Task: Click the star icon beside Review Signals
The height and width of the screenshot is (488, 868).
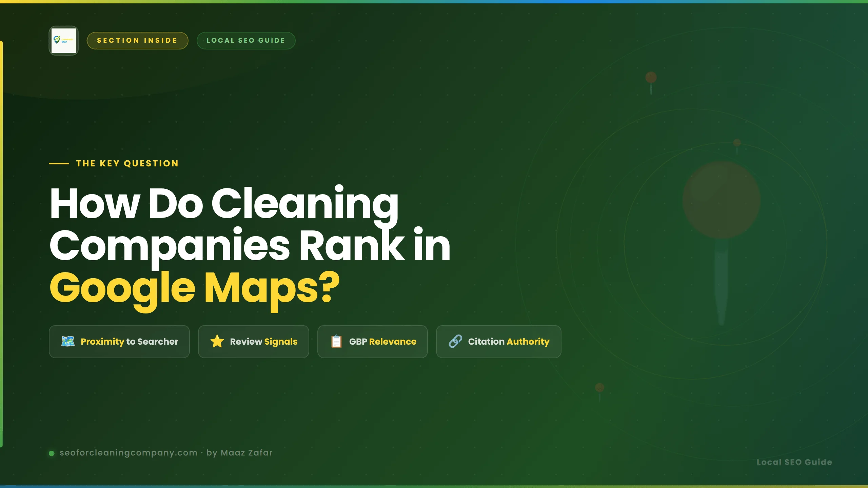Action: tap(217, 341)
